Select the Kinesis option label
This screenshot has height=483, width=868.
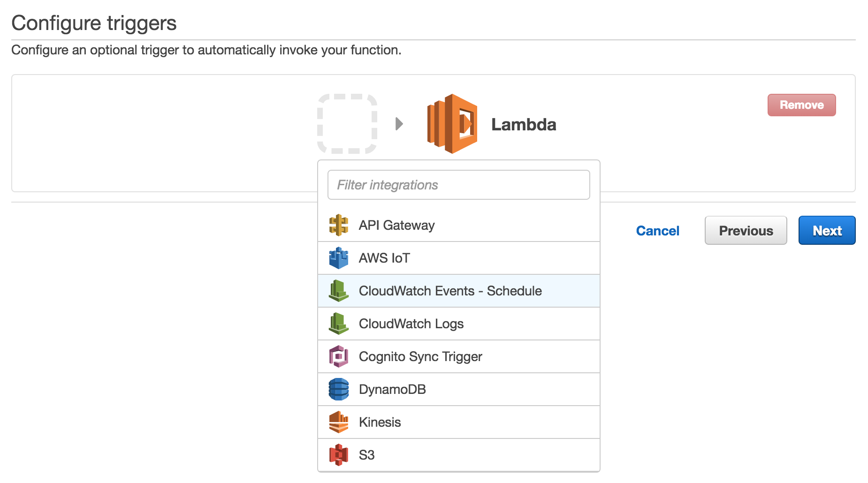pyautogui.click(x=380, y=423)
